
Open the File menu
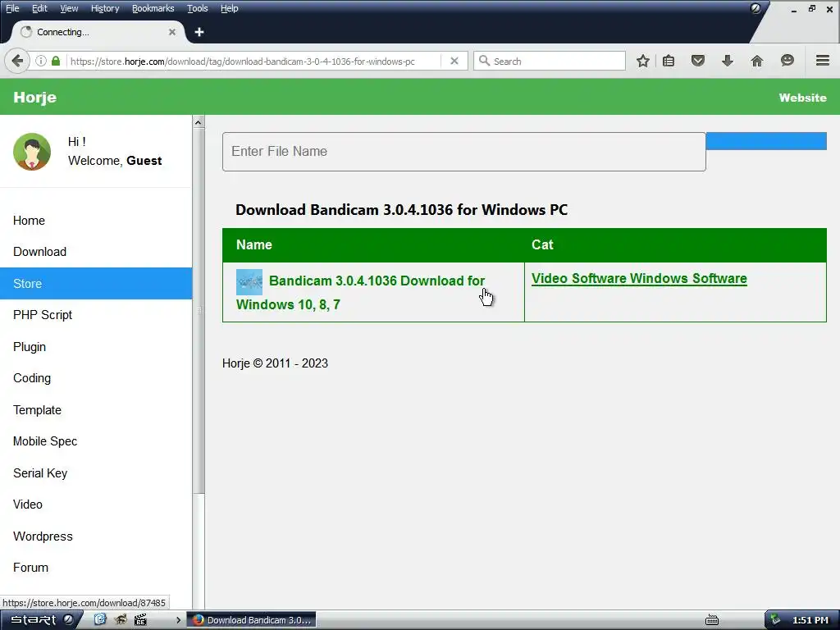(12, 8)
